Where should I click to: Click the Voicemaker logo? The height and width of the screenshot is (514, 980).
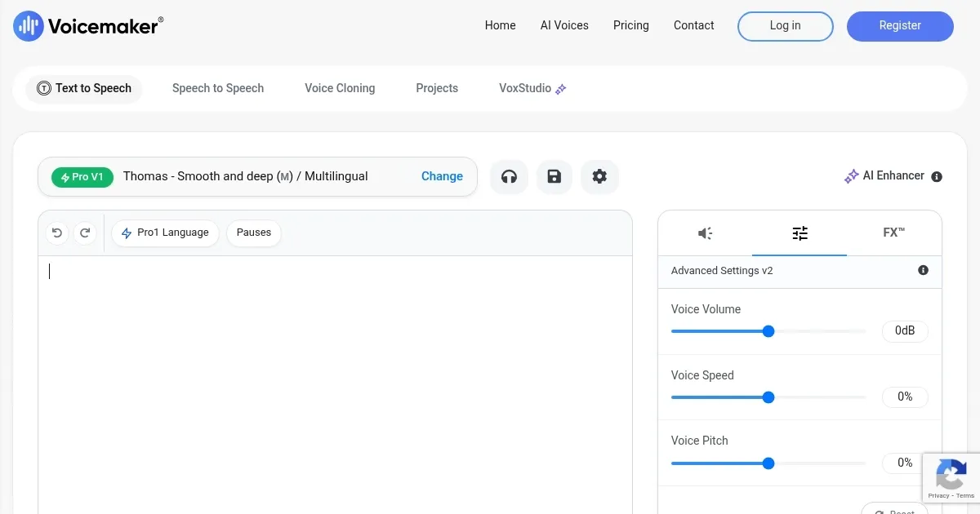pos(88,26)
